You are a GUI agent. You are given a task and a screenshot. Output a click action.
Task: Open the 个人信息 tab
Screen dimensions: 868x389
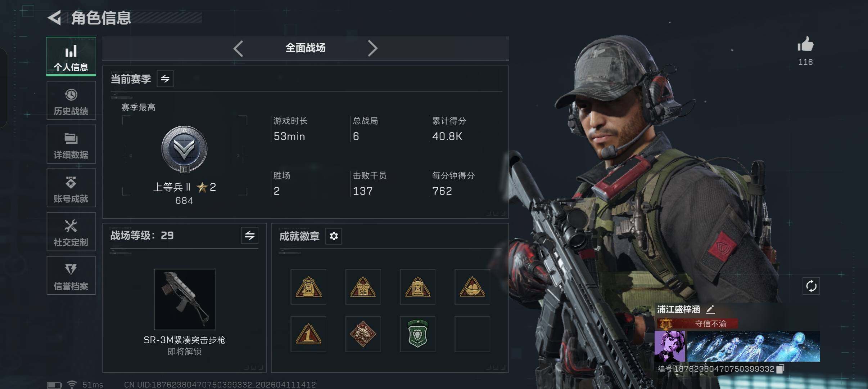click(71, 57)
